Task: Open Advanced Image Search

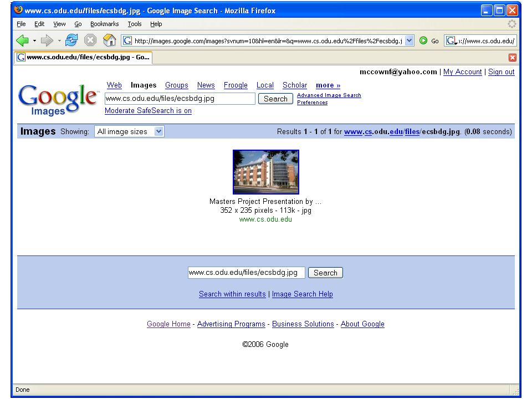Action: click(x=329, y=95)
